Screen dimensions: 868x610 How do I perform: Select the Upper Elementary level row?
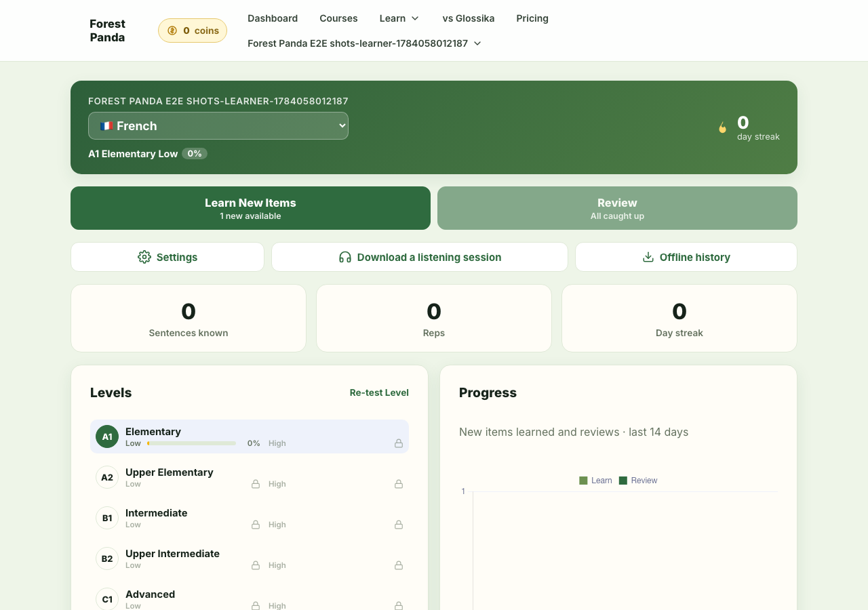point(250,477)
